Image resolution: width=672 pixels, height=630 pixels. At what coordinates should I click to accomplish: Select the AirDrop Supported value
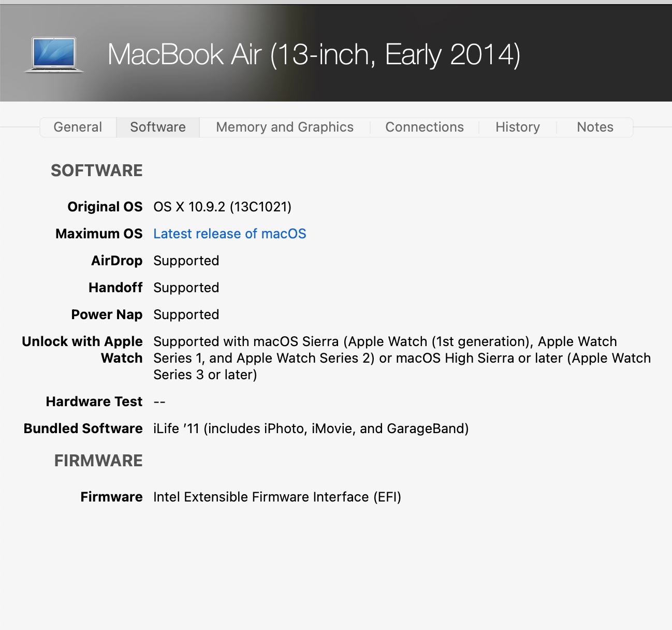pos(186,261)
